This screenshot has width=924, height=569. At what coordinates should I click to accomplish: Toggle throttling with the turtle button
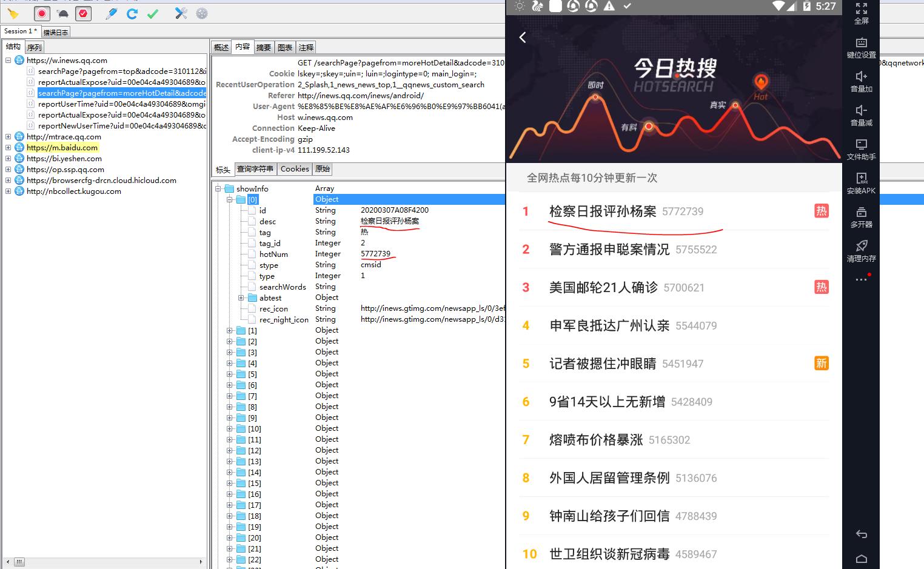(62, 13)
